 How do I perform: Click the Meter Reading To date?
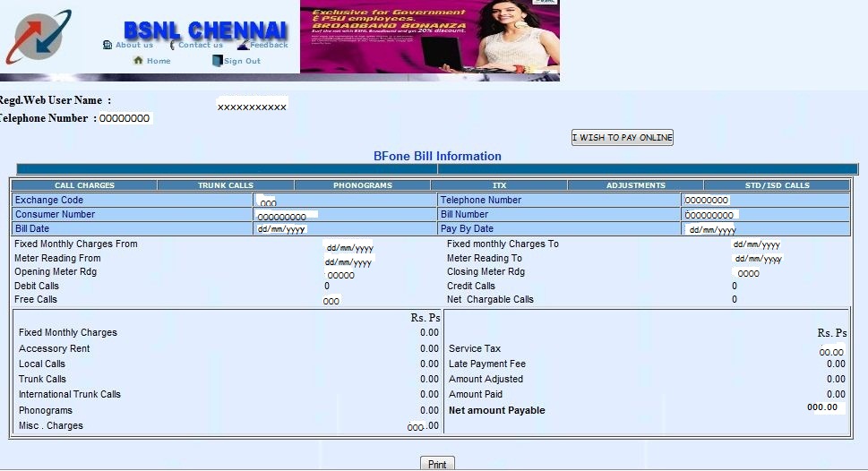[x=759, y=259]
